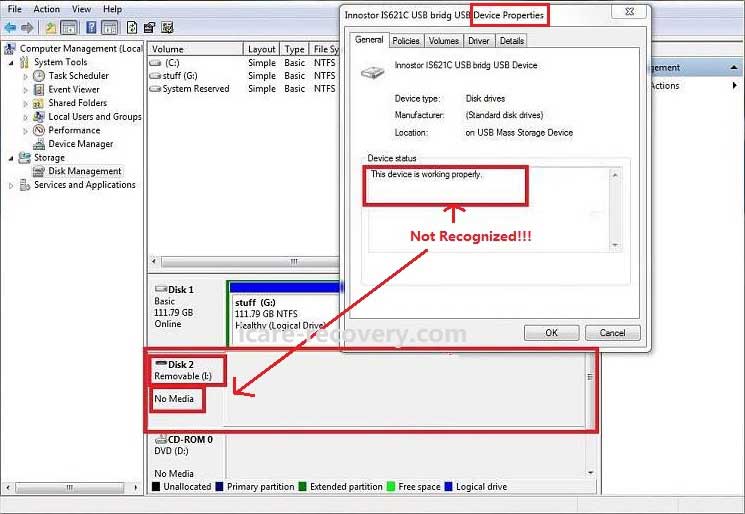
Task: Click the Device status scroll-down arrow
Action: [x=615, y=245]
